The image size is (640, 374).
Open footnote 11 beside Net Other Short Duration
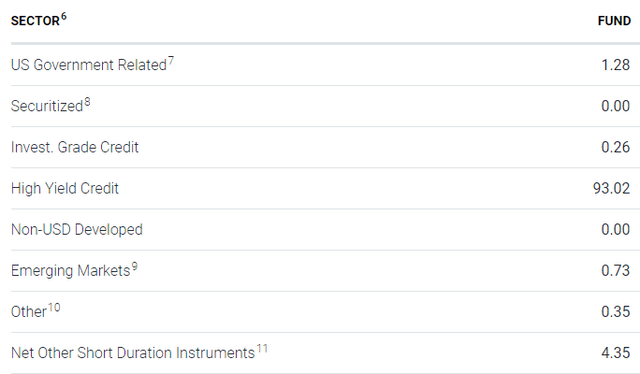[x=262, y=349]
